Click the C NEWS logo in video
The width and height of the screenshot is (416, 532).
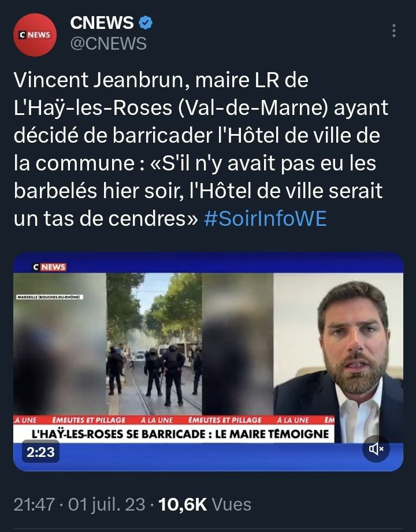[50, 267]
